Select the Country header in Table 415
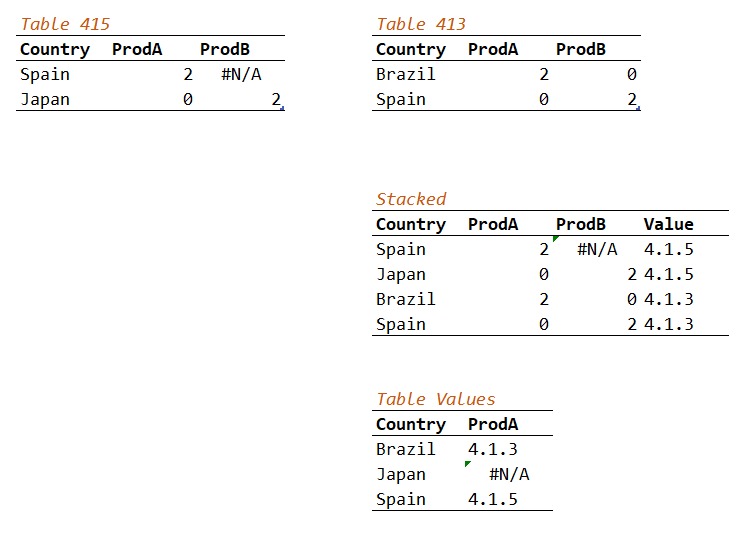Screen dimensions: 744x543 [x=55, y=49]
